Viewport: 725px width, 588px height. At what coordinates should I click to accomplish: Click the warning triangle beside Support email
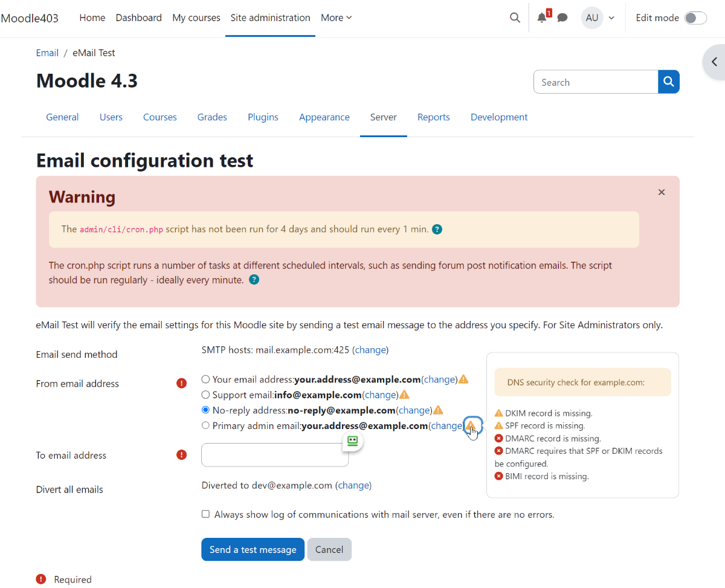(x=404, y=394)
